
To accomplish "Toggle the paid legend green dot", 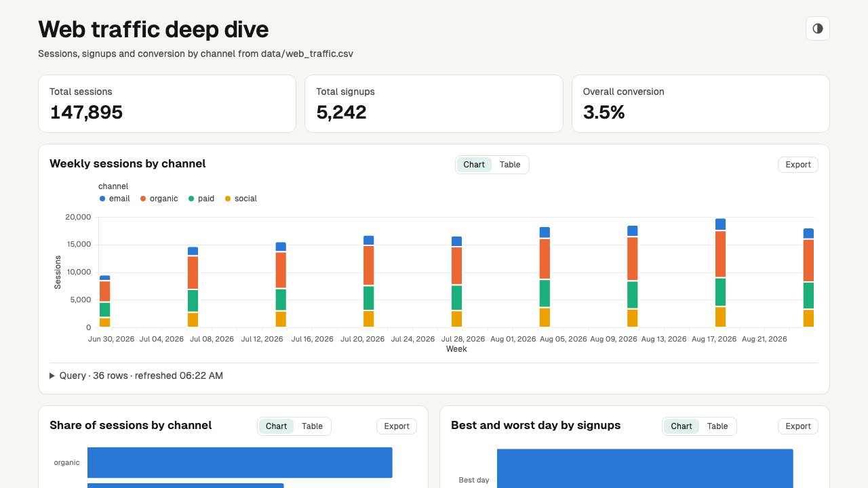I will (x=191, y=199).
